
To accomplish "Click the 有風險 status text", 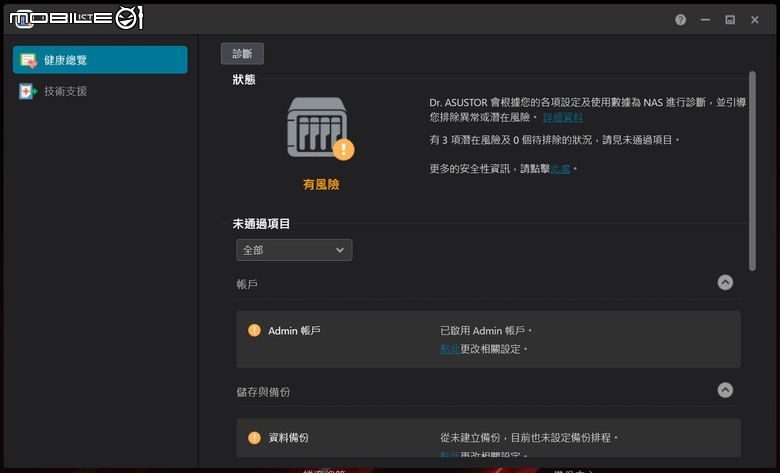I will 321,185.
